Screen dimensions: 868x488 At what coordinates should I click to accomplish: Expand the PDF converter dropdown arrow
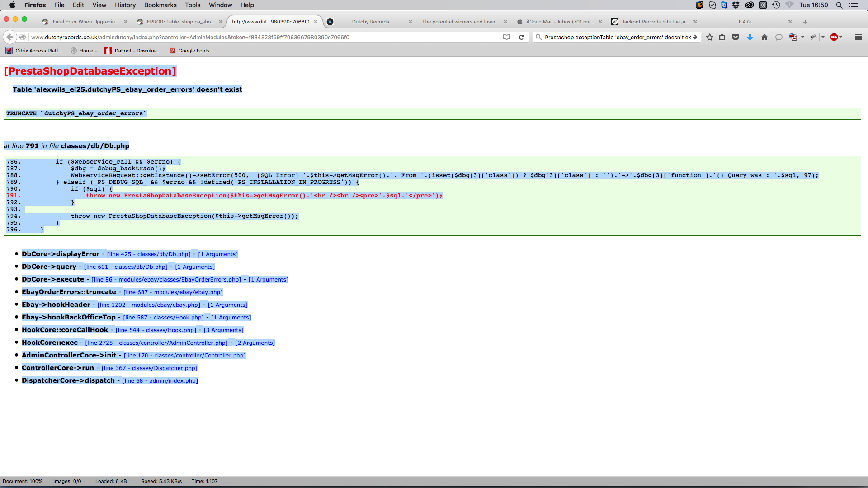(x=802, y=37)
